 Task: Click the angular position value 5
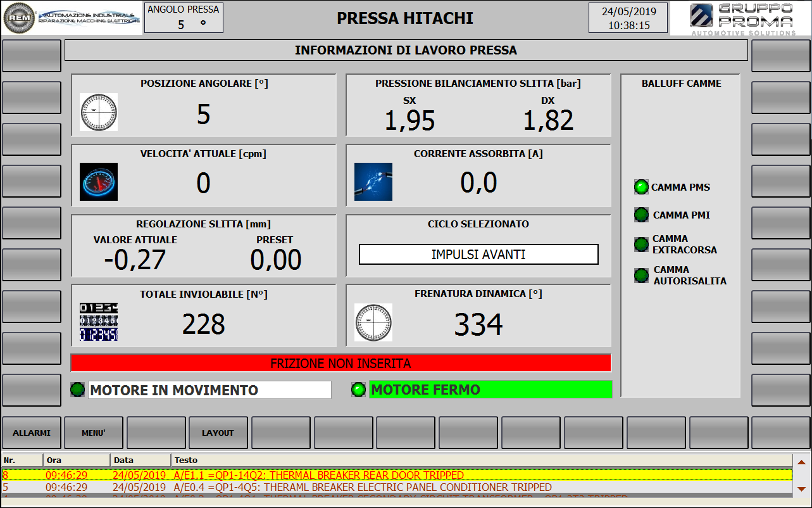tap(203, 115)
